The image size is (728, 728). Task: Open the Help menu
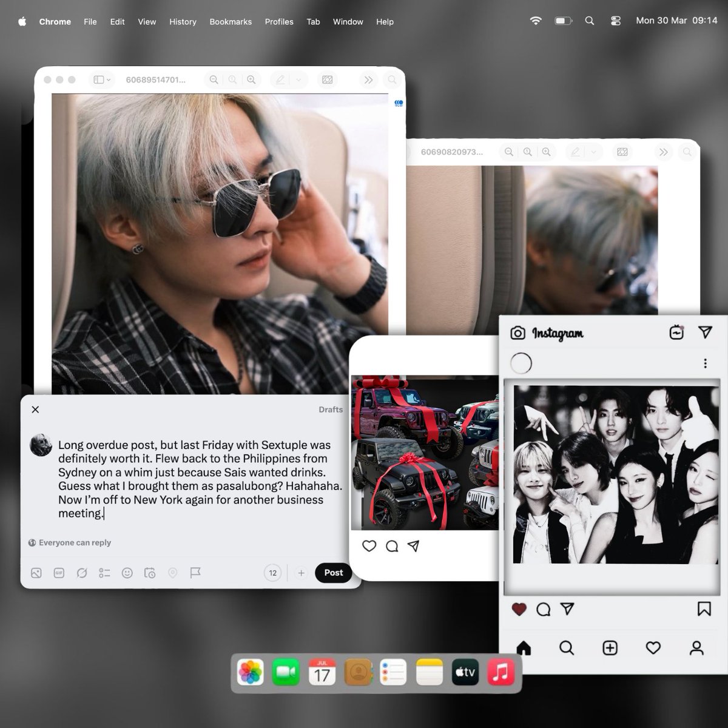pos(385,21)
